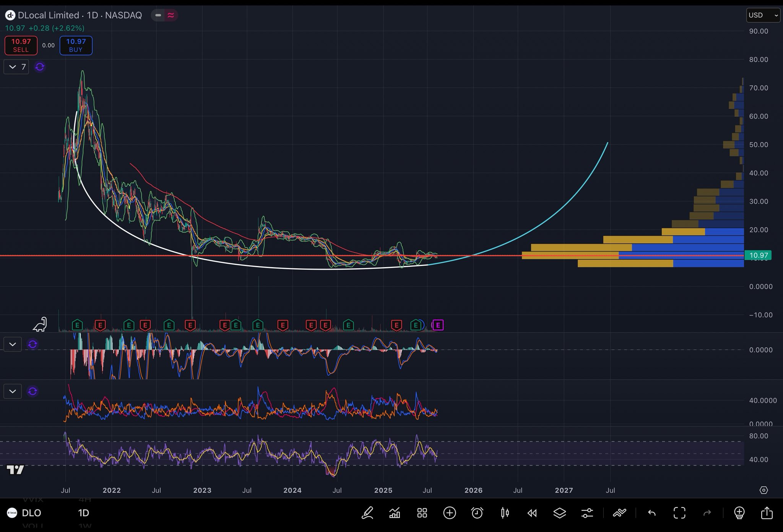Change chart type via candlestick icon
783x532 pixels.
pos(505,513)
